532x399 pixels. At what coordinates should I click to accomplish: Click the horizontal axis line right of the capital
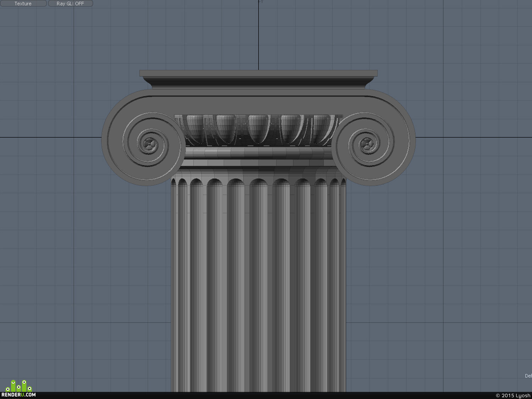pos(474,137)
